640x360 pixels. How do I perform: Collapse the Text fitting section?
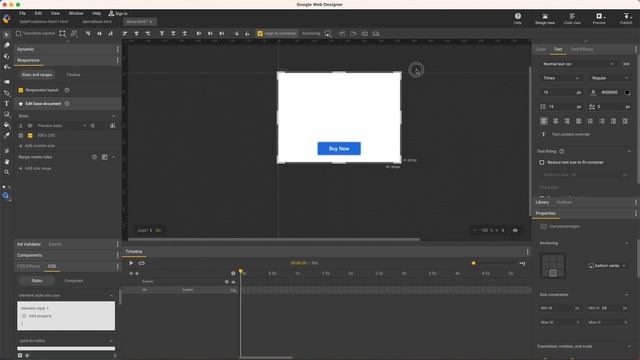(629, 151)
